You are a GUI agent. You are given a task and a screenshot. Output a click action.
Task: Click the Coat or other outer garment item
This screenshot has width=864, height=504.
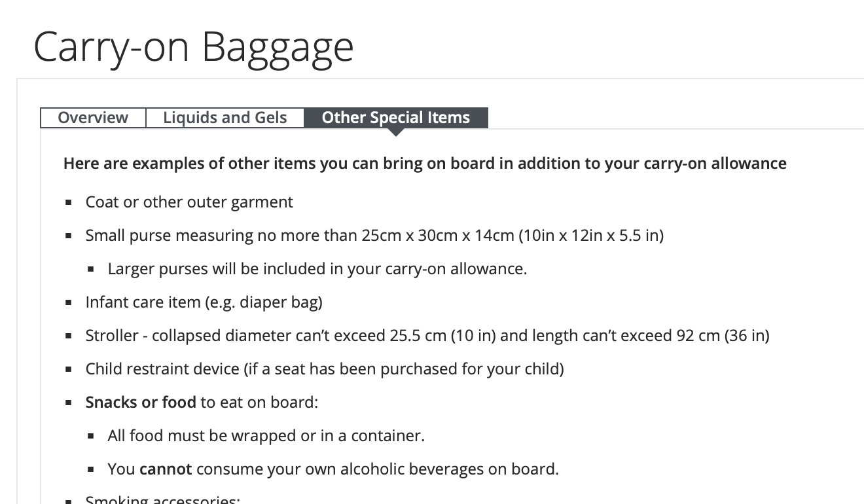pos(189,202)
